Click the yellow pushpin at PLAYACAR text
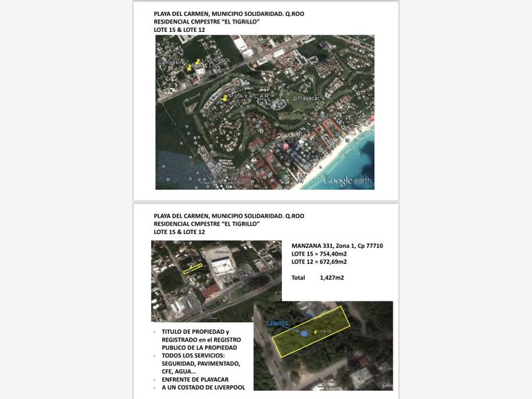This screenshot has height=399, width=532. coord(224,98)
